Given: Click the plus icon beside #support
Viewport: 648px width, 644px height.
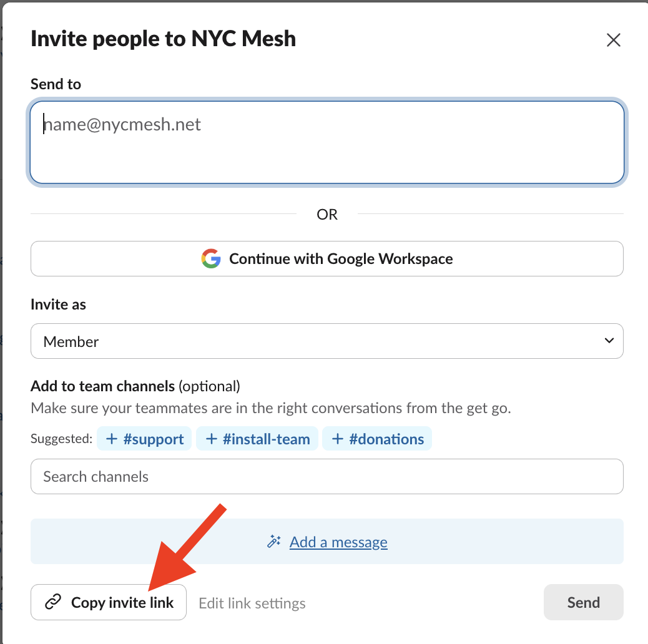Looking at the screenshot, I should (x=112, y=439).
